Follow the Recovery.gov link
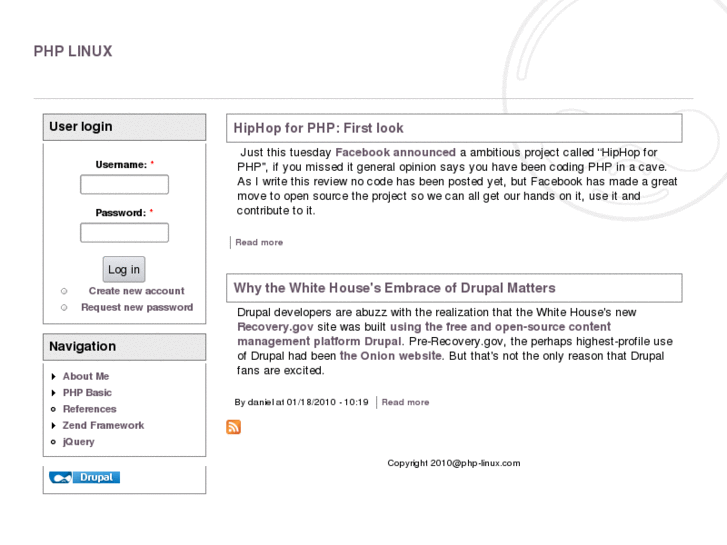Viewport: 727px width, 545px height. (275, 327)
